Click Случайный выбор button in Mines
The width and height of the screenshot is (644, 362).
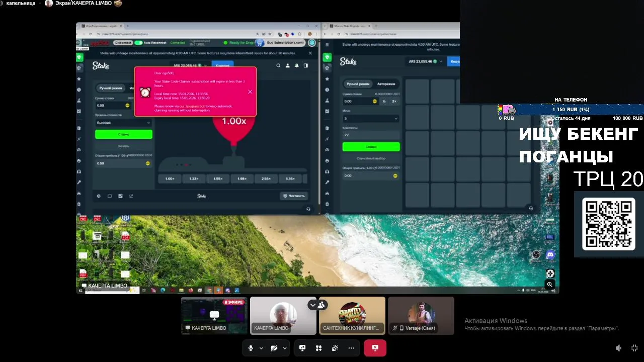pos(371,158)
